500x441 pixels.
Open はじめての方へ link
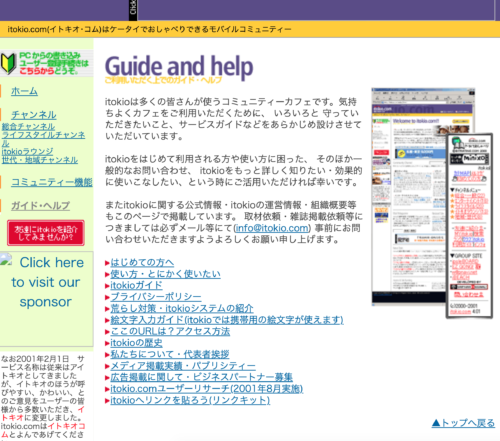click(142, 262)
